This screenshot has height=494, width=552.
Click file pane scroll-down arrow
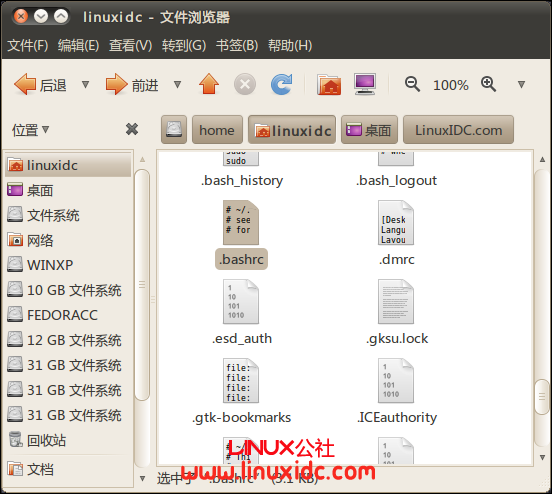[x=542, y=457]
